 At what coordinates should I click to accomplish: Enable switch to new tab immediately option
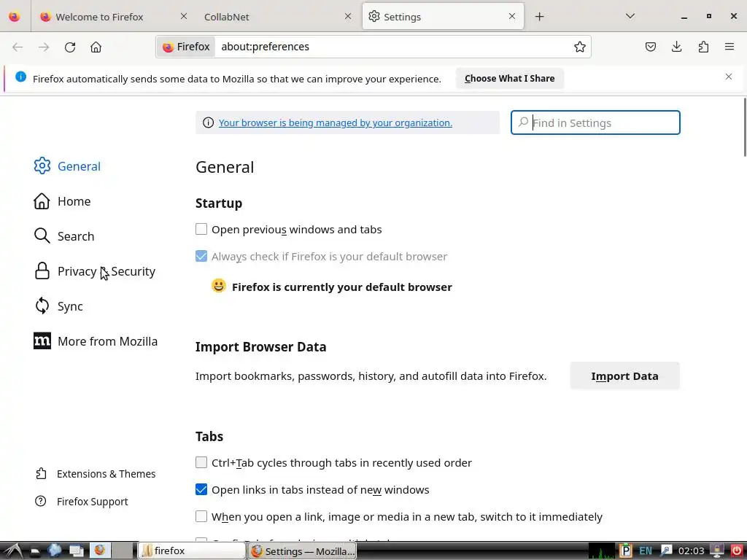201,517
